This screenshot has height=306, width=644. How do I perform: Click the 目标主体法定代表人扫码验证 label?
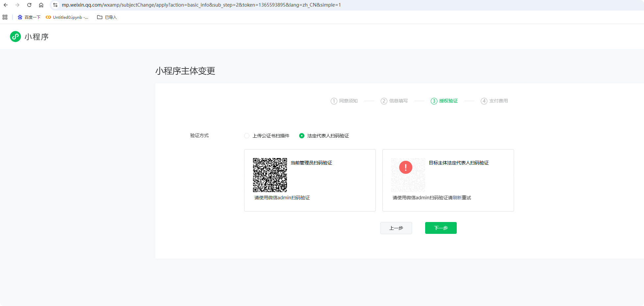459,163
